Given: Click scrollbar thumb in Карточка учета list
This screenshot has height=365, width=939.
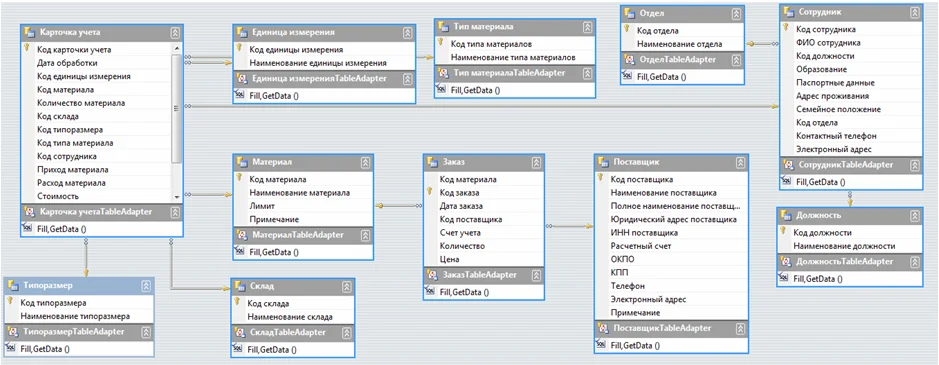Looking at the screenshot, I should (x=176, y=108).
